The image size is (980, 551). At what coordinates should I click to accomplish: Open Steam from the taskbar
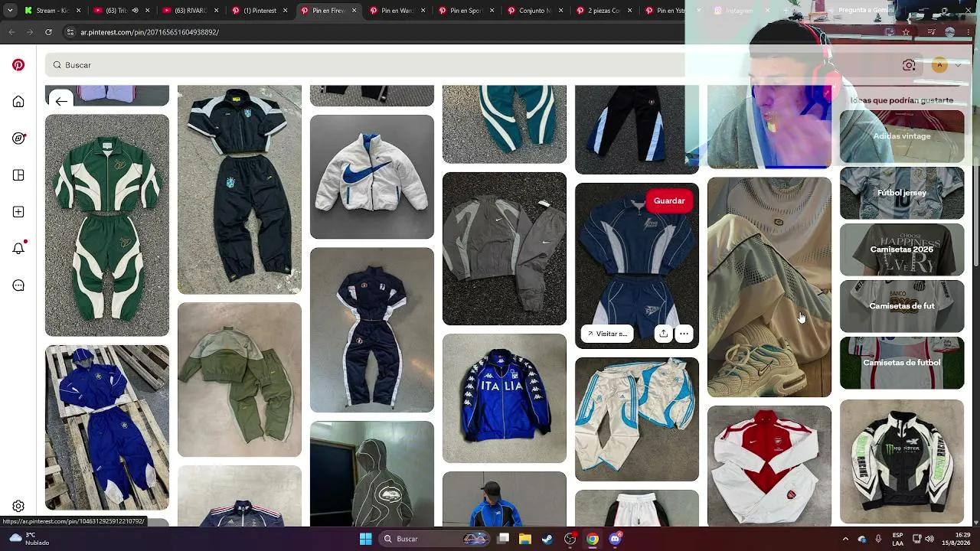547,539
